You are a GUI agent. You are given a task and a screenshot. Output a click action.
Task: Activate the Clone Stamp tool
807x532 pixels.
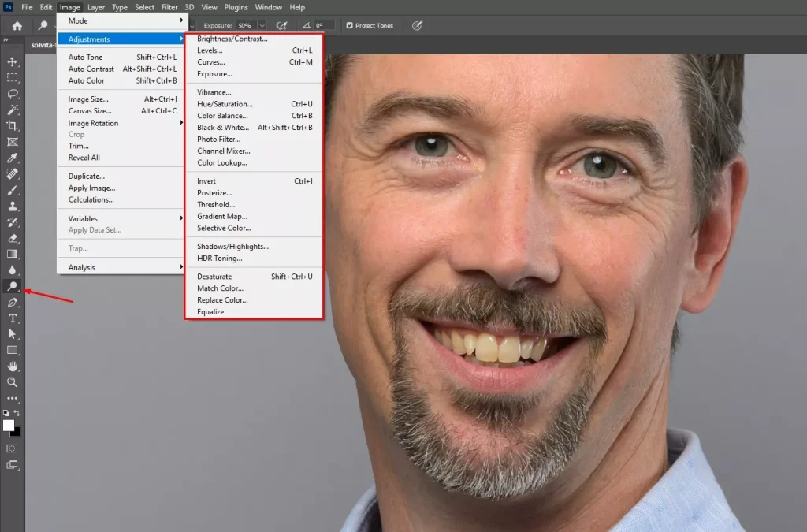click(11, 206)
